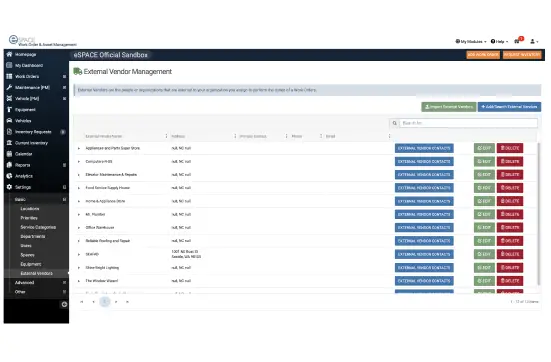Screen dimensions: 551x362
Task: Expand the Reports sidebar section
Action: tap(64, 165)
